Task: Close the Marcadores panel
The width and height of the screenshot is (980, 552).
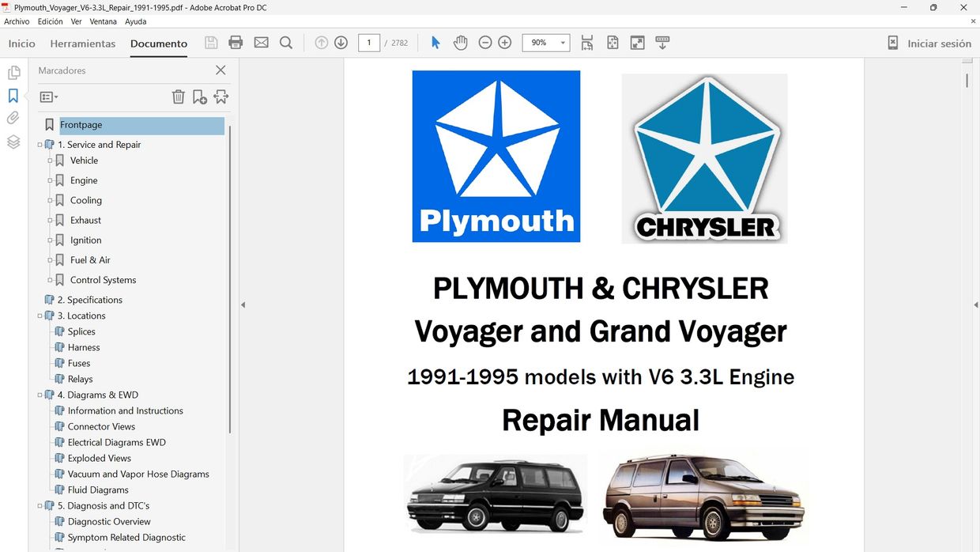Action: point(220,70)
